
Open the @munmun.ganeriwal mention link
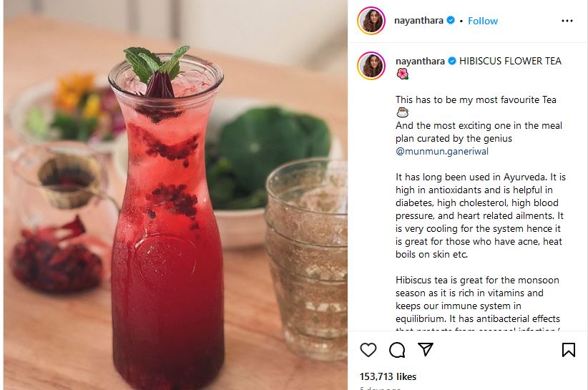442,151
